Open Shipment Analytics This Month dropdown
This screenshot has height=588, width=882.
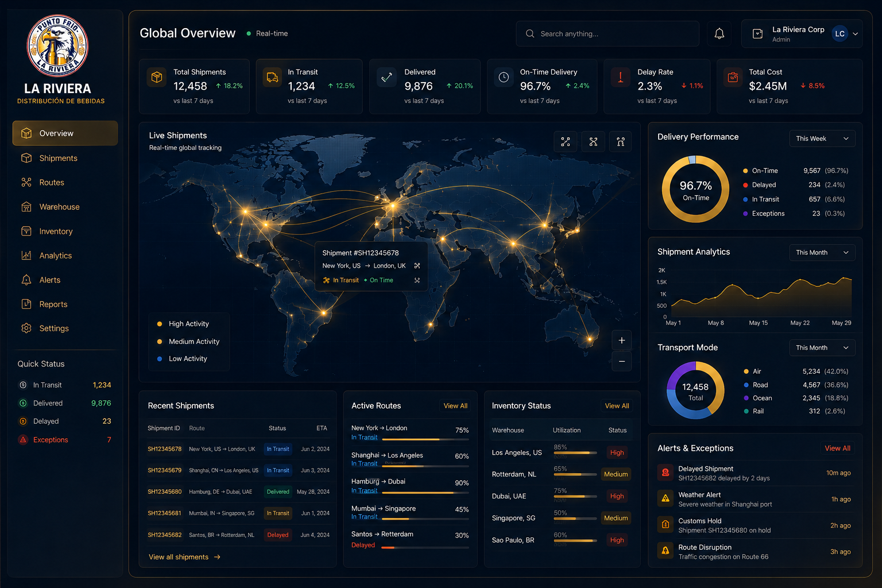click(x=822, y=253)
